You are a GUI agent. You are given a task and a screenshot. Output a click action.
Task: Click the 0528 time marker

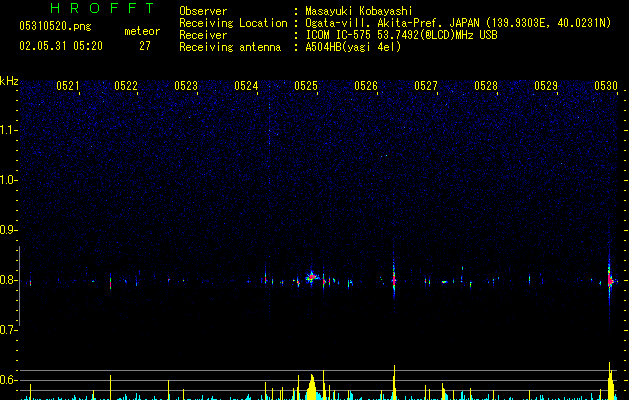point(486,86)
